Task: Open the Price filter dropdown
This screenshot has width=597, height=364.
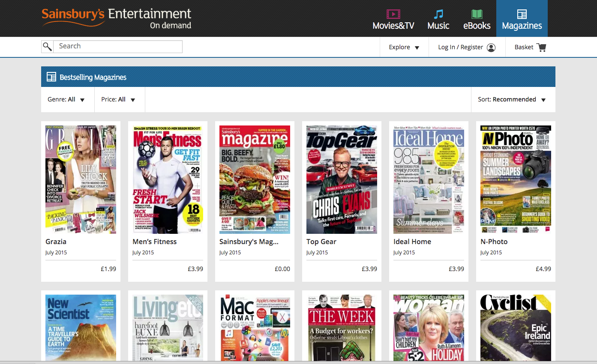Action: coord(120,99)
